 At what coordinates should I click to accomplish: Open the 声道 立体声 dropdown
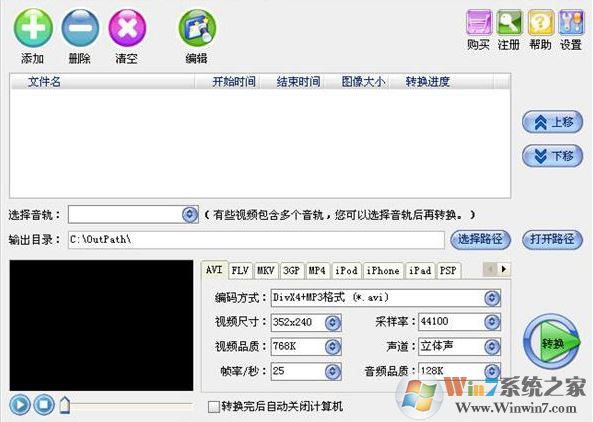(492, 347)
